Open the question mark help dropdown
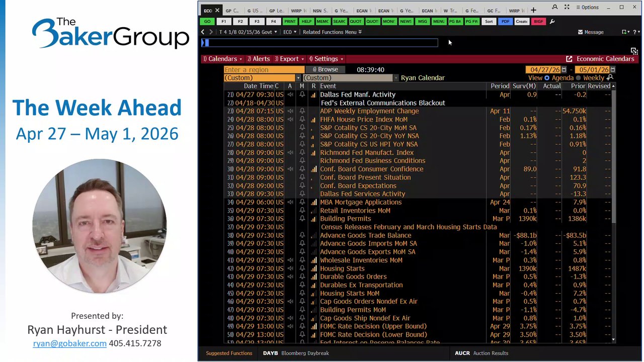The height and width of the screenshot is (362, 644). 636,32
